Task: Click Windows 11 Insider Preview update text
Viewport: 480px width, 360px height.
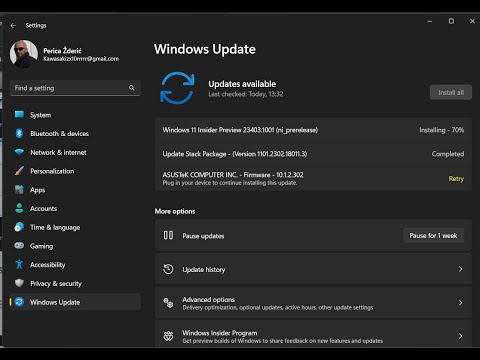Action: coord(240,130)
